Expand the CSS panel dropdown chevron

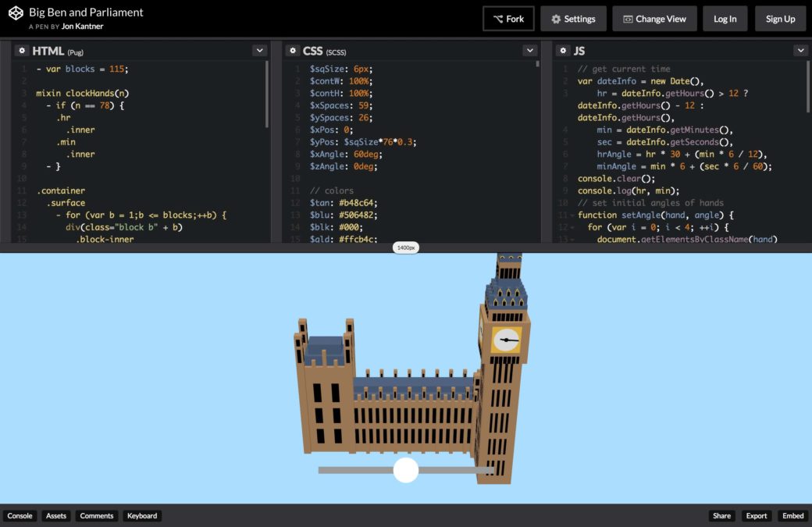529,50
